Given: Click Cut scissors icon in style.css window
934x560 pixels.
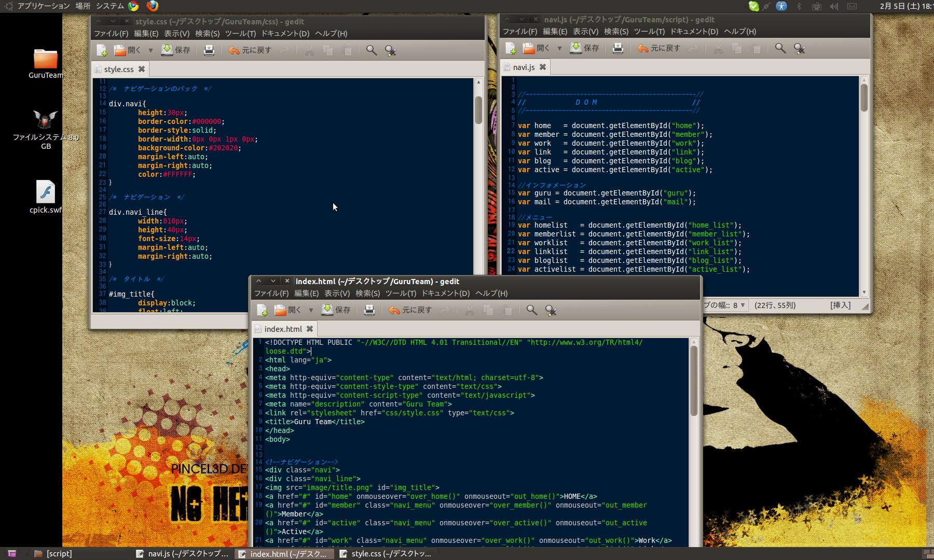Looking at the screenshot, I should click(309, 50).
